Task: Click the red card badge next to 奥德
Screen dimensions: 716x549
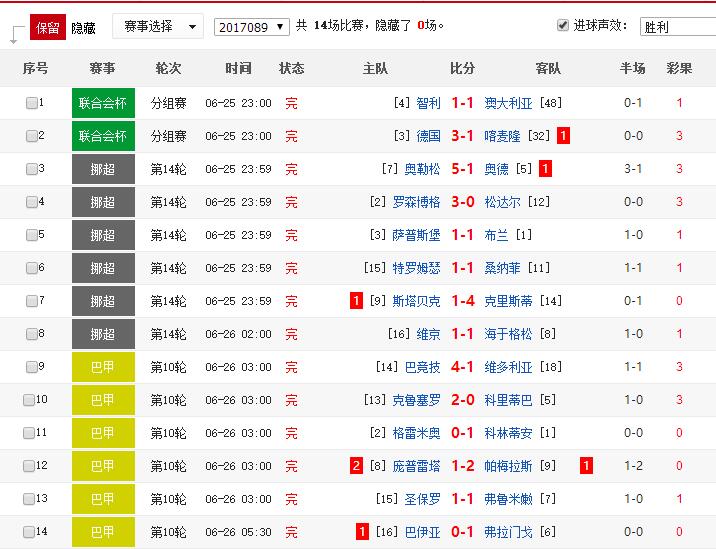Action: [545, 169]
